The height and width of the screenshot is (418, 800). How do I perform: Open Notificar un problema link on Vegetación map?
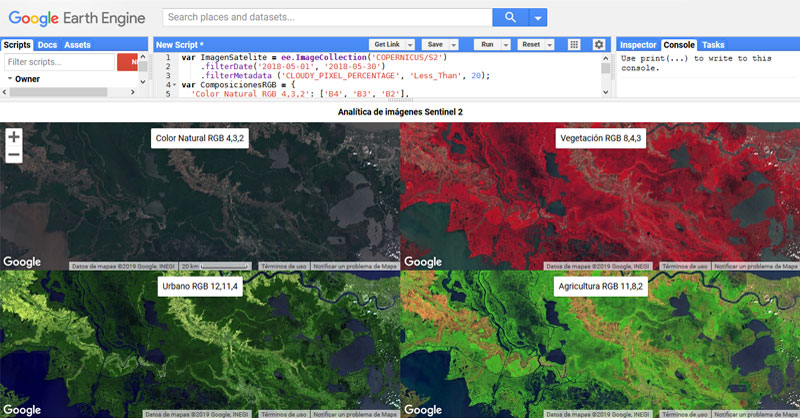[x=755, y=266]
